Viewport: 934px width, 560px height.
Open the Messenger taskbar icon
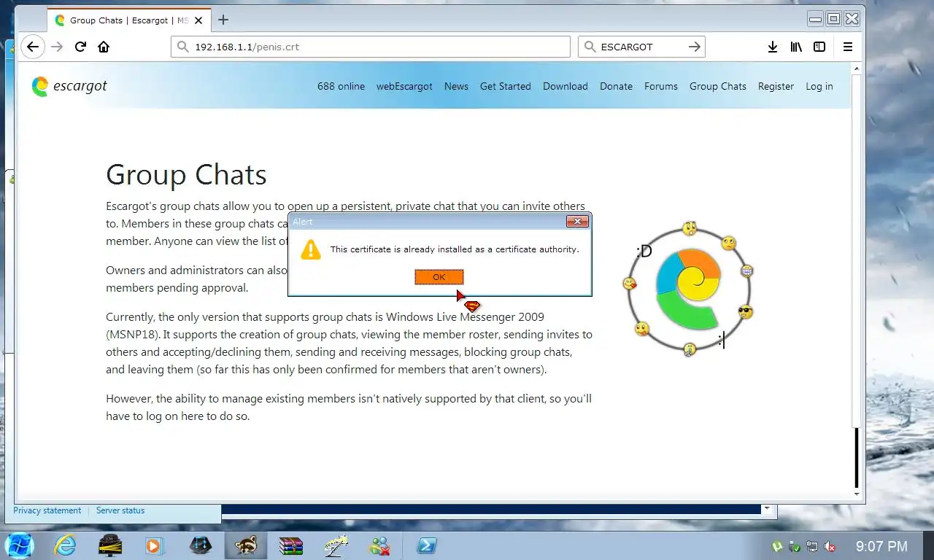380,545
